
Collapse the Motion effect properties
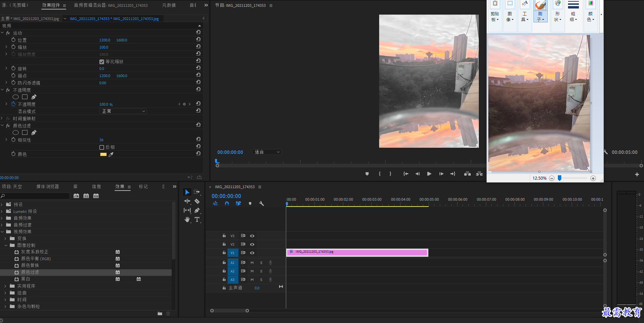coord(2,33)
